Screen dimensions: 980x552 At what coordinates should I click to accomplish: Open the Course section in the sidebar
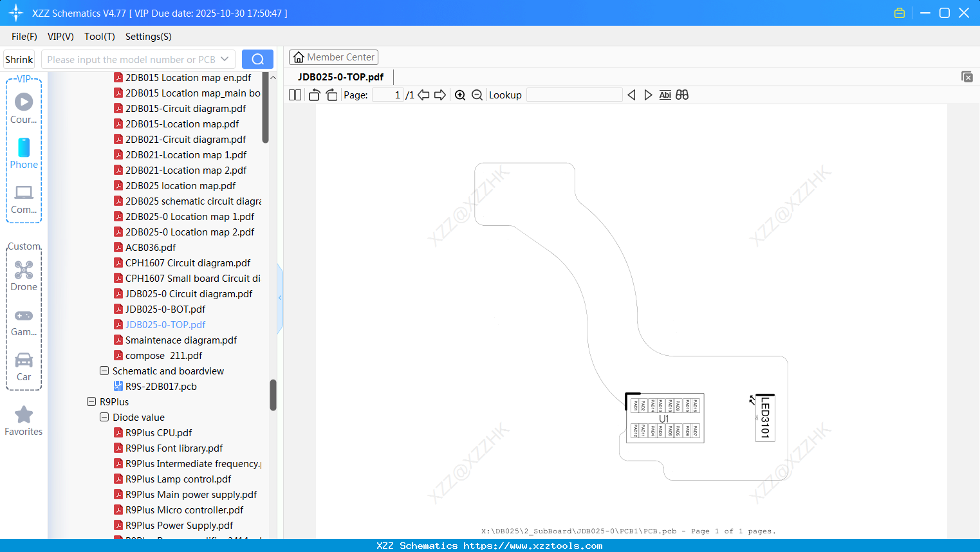(x=24, y=108)
